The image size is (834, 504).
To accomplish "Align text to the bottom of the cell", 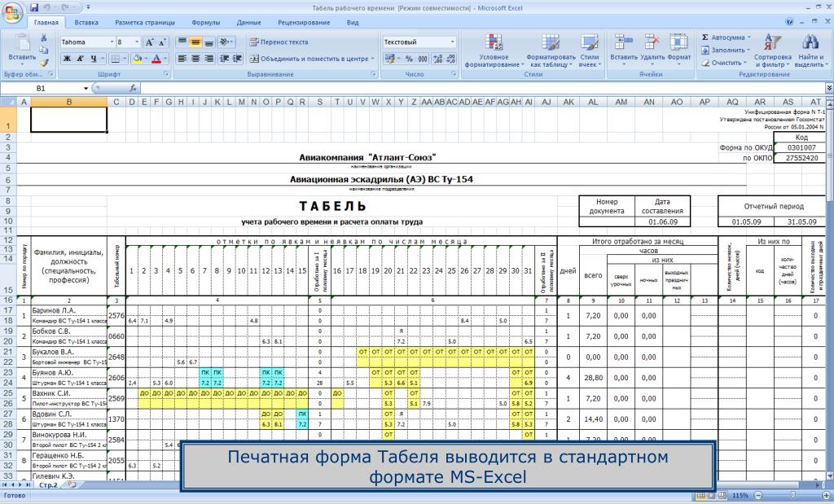I will click(x=209, y=42).
